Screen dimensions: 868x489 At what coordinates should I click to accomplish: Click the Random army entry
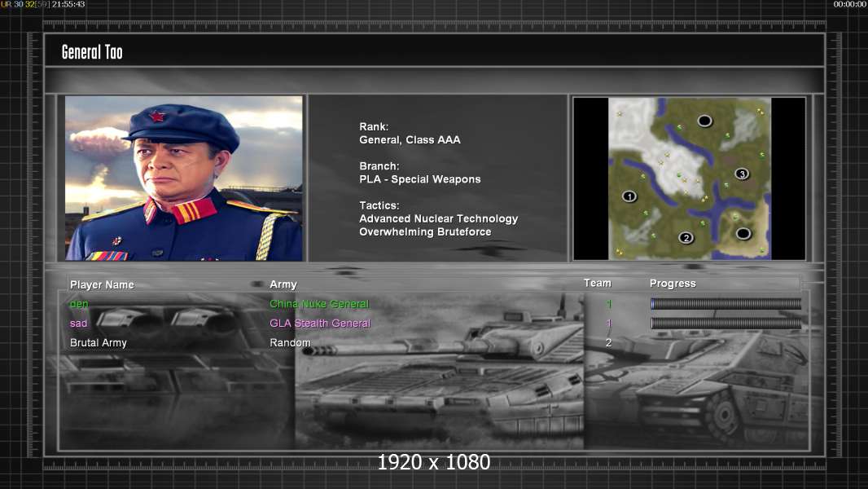pos(290,343)
